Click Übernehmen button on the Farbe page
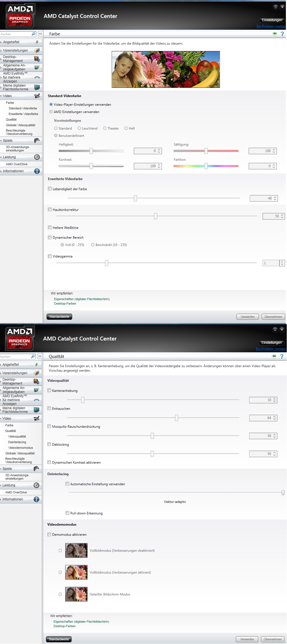The height and width of the screenshot is (644, 287). [x=273, y=317]
